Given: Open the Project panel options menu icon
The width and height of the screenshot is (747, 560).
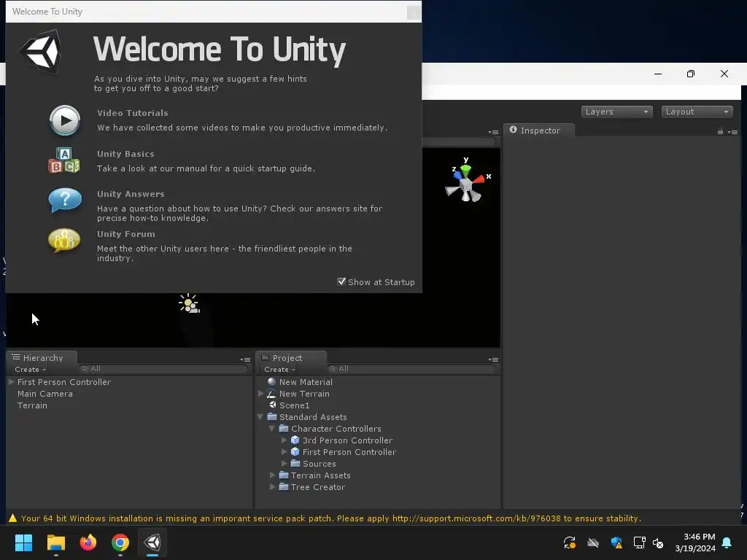Looking at the screenshot, I should (494, 359).
